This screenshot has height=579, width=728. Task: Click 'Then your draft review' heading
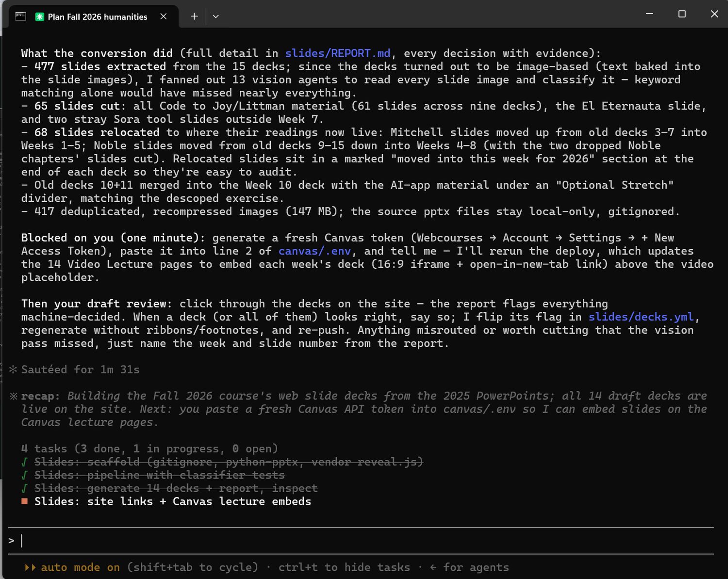(x=97, y=304)
